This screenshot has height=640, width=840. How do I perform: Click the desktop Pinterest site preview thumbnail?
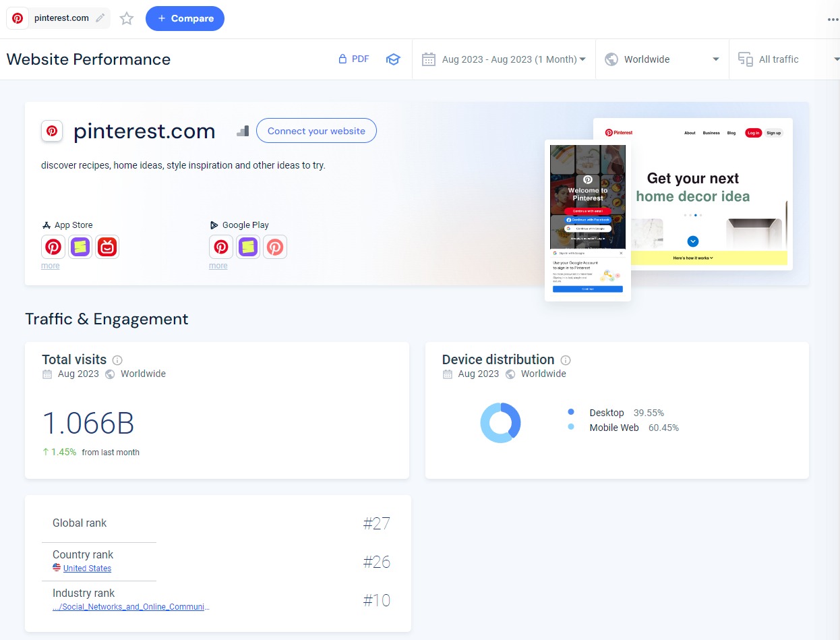click(692, 194)
